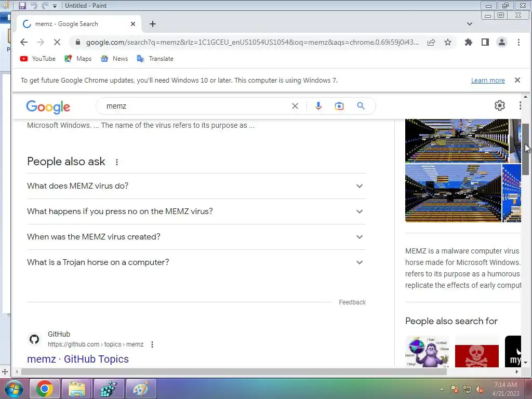Open the Extensions puzzle icon

point(469,42)
